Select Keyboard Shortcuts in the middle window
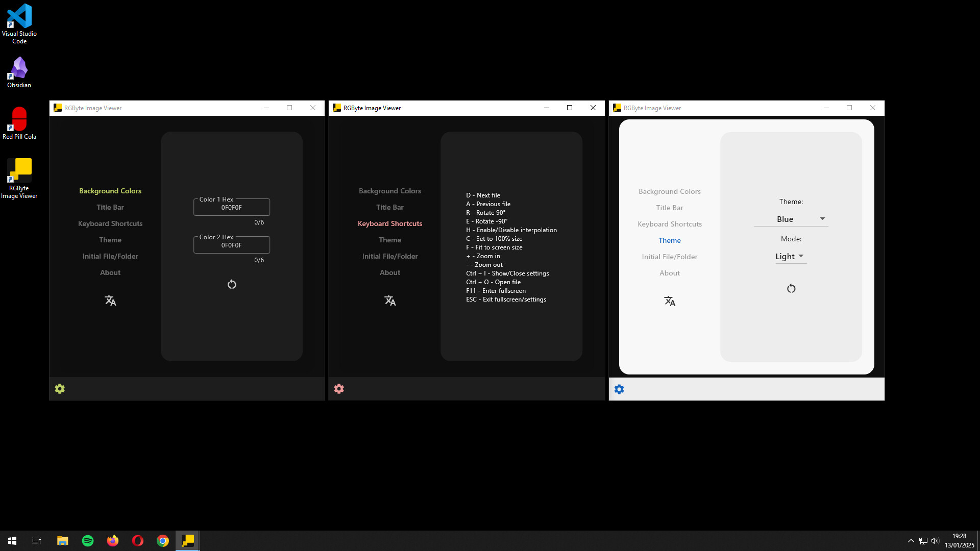 (389, 223)
